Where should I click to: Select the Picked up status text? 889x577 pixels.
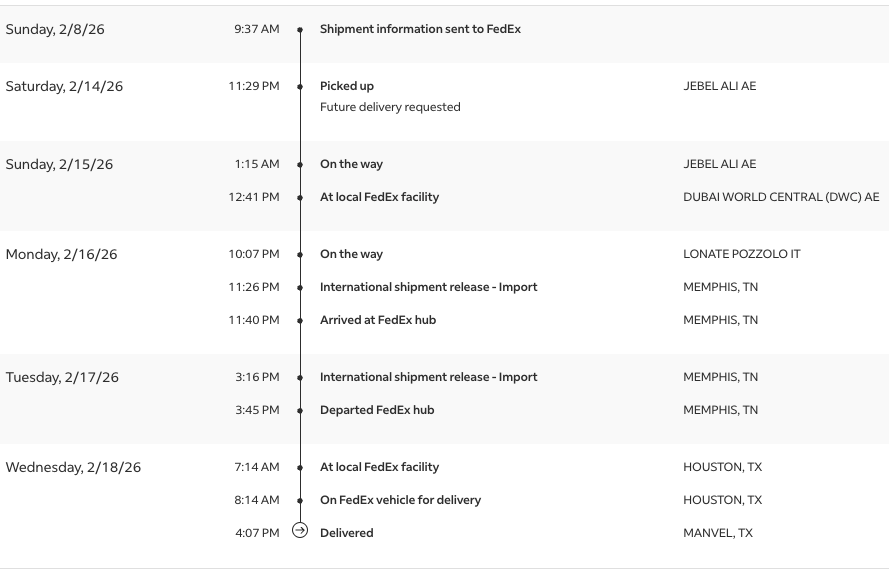click(x=347, y=86)
